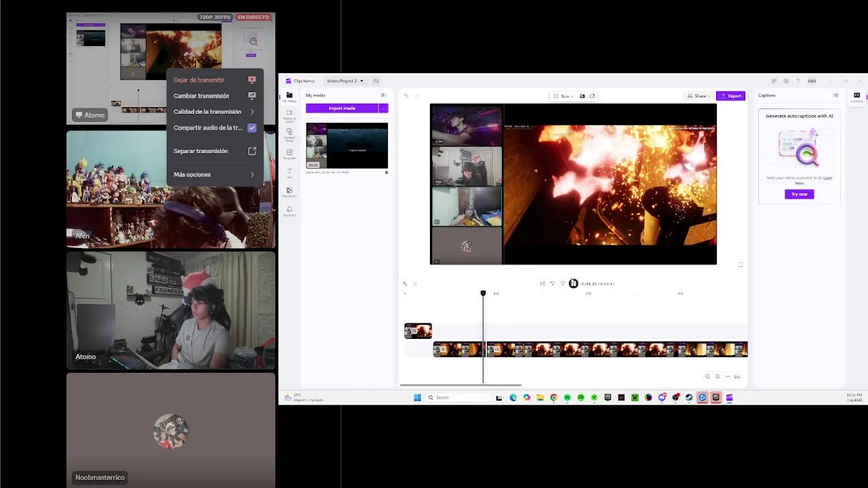Select short clip on upper timeline track
The image size is (868, 488).
(418, 331)
